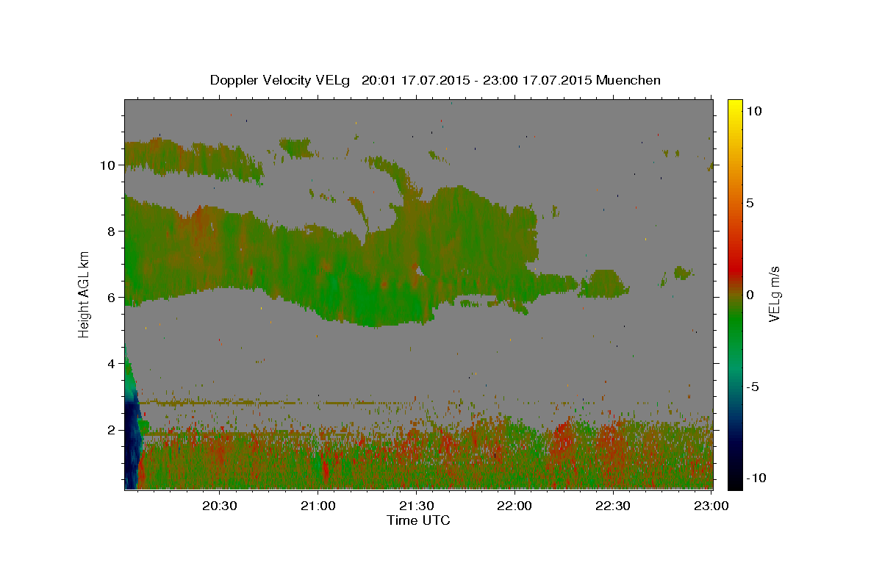Click the height axis label 6
This screenshot has width=882, height=588.
point(111,298)
